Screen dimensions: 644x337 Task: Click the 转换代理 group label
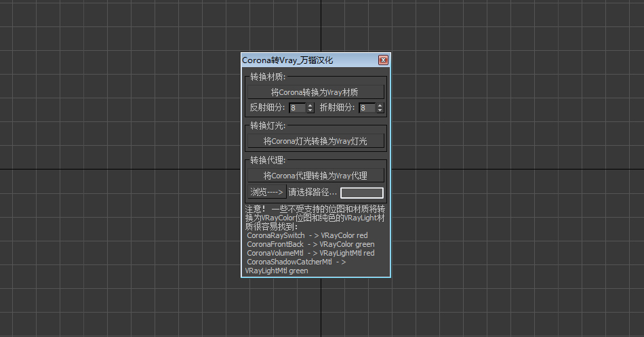coord(268,160)
